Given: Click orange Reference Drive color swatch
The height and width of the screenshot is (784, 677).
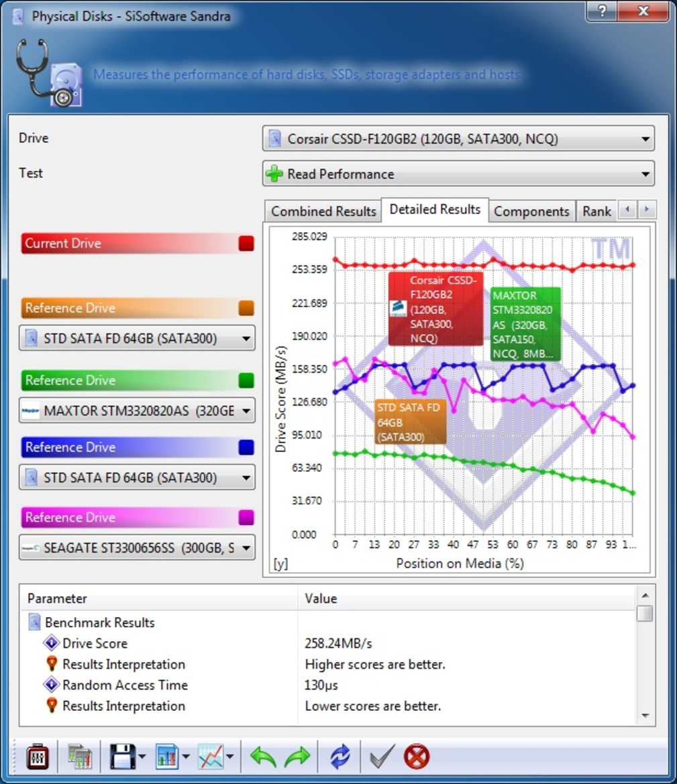Looking at the screenshot, I should click(x=246, y=308).
